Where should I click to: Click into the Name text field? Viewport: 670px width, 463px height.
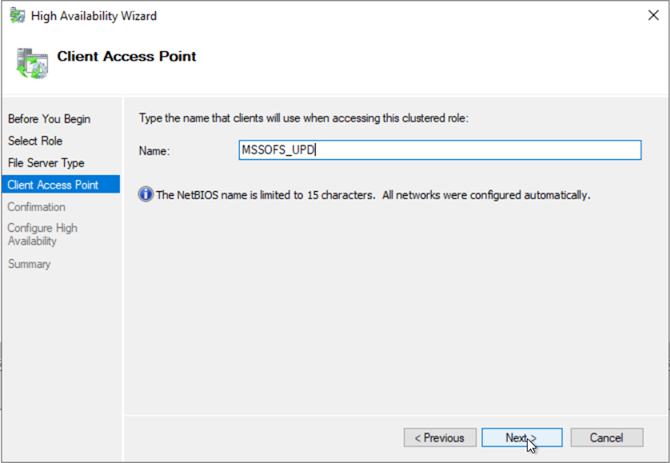438,150
